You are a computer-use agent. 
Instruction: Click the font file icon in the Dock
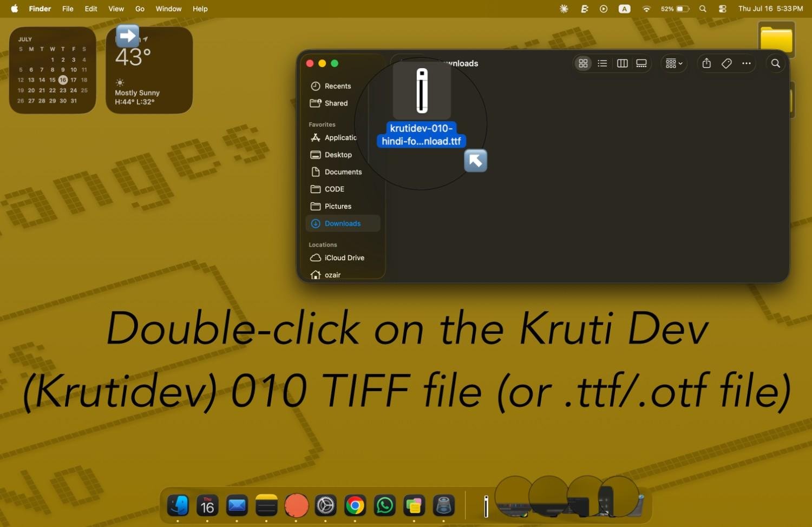coord(486,506)
